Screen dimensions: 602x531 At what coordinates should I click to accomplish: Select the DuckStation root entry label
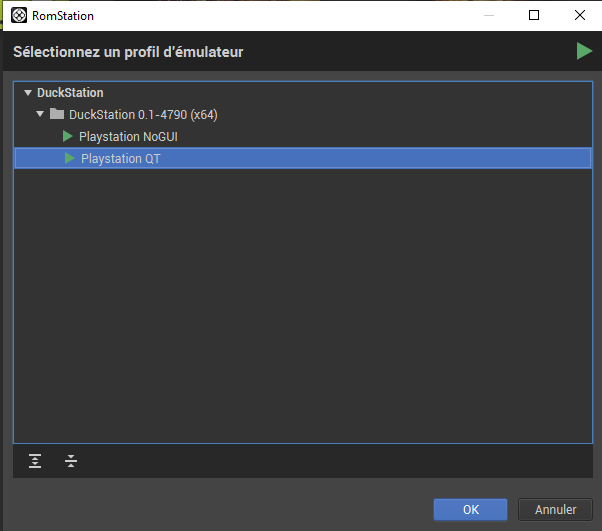(x=70, y=93)
